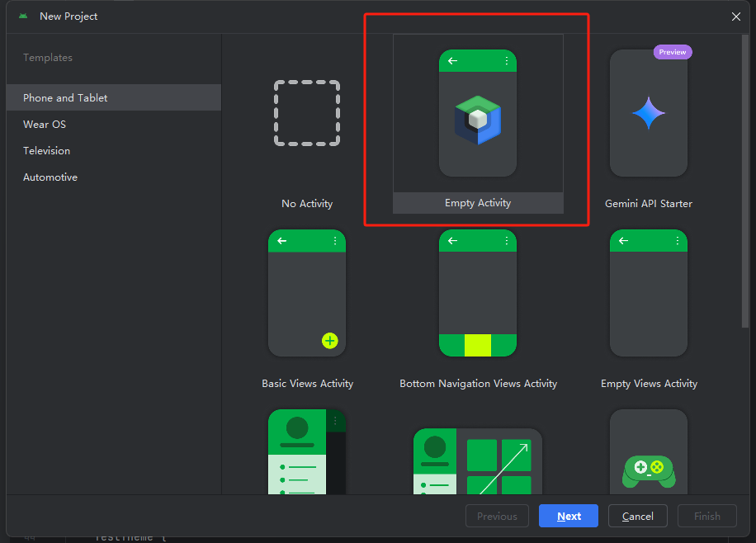
Task: Click the Previous button
Action: point(497,516)
